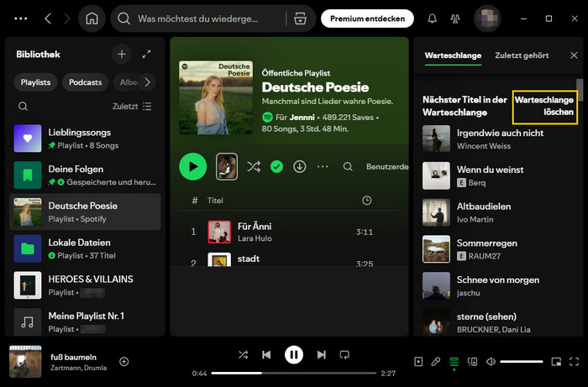Open the Browse icon in search bar

[300, 18]
